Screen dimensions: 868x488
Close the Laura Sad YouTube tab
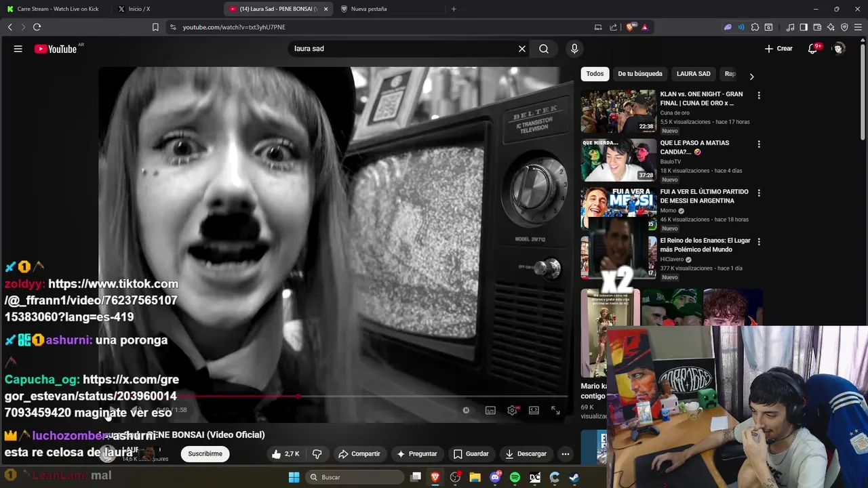point(325,9)
